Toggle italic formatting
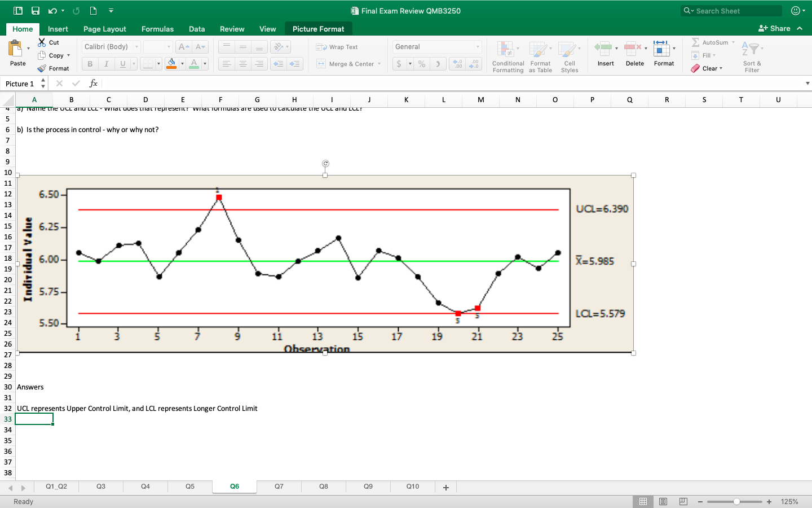 click(105, 64)
